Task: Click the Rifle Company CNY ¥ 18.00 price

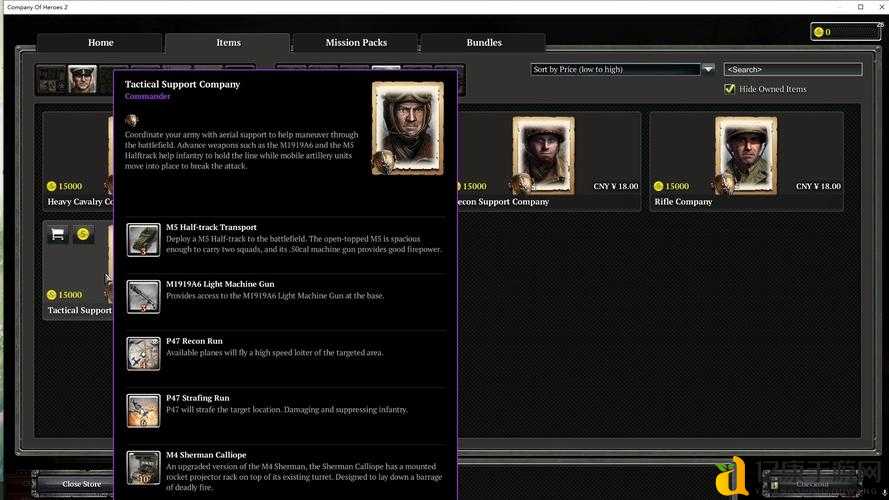Action: point(818,186)
